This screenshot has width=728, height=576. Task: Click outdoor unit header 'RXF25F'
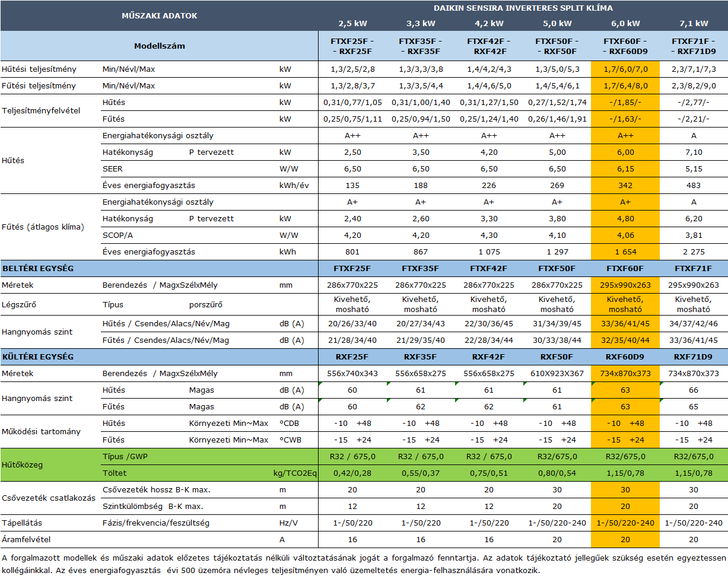click(352, 357)
